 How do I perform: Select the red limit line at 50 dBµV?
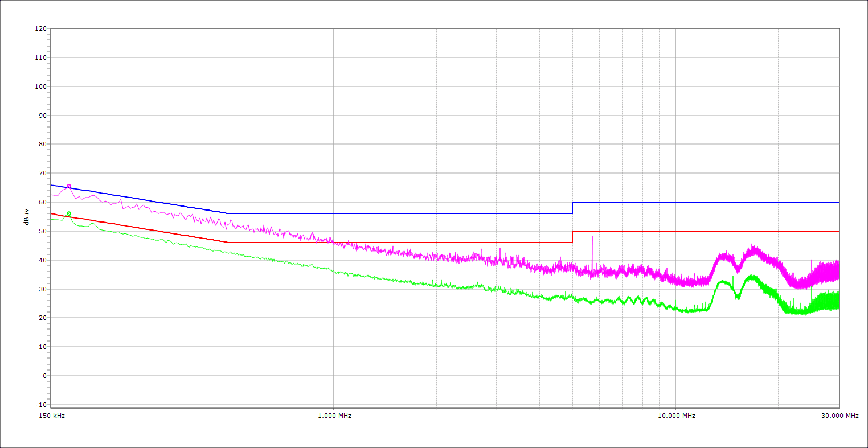click(706, 231)
